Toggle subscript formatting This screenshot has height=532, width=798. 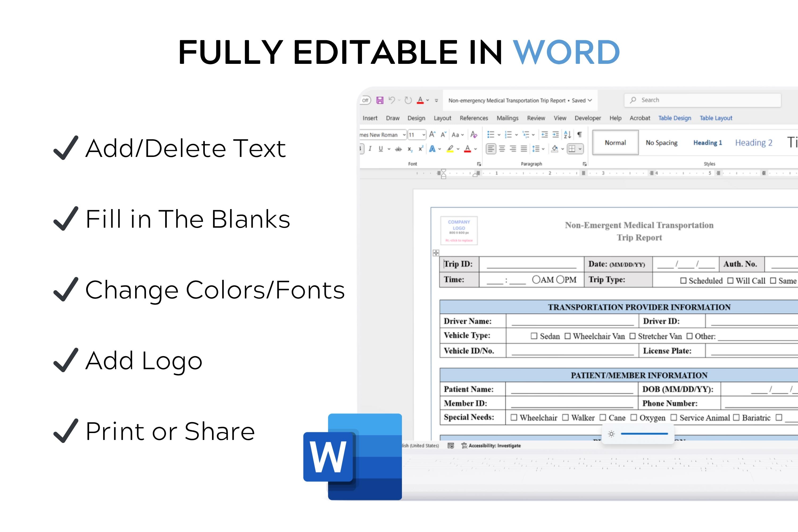[410, 149]
